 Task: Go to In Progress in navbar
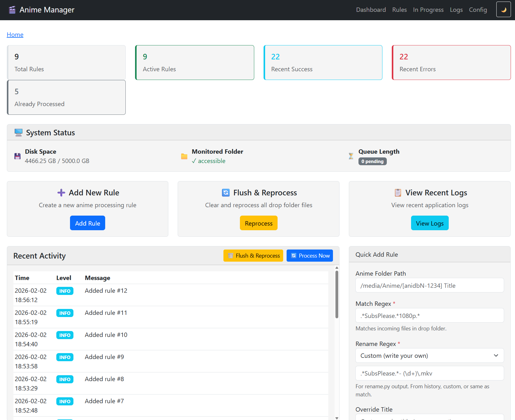tap(428, 10)
